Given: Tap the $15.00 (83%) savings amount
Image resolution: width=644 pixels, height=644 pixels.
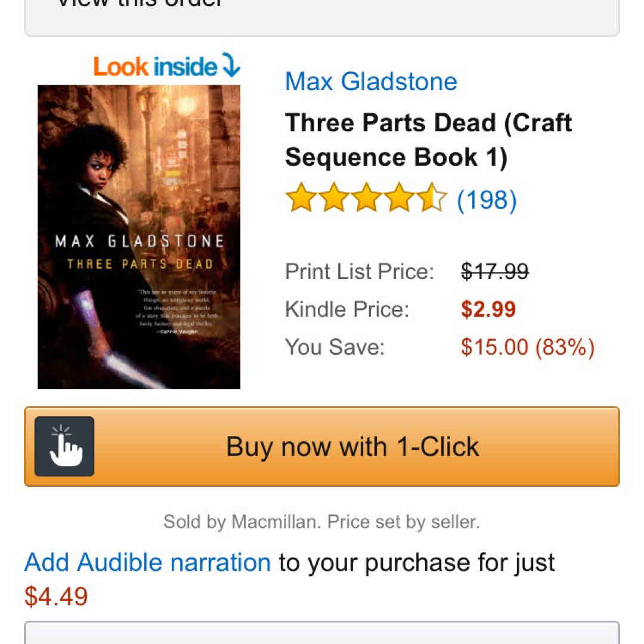Looking at the screenshot, I should (527, 347).
